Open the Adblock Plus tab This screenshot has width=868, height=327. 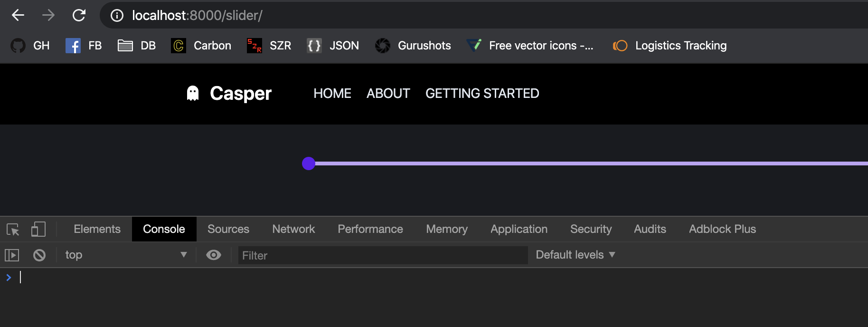click(x=723, y=229)
